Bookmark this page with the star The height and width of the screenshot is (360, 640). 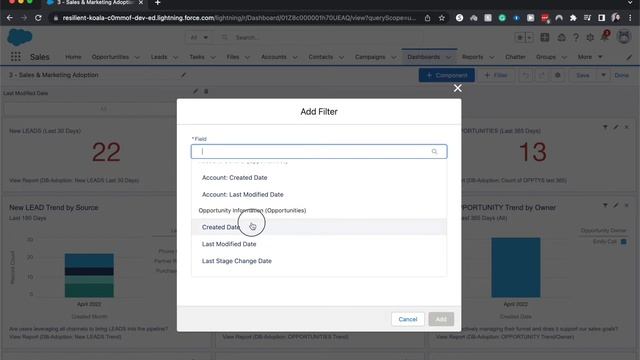click(442, 18)
